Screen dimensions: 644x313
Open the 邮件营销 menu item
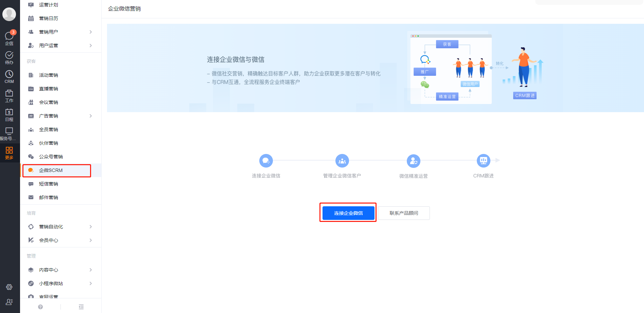coord(61,197)
